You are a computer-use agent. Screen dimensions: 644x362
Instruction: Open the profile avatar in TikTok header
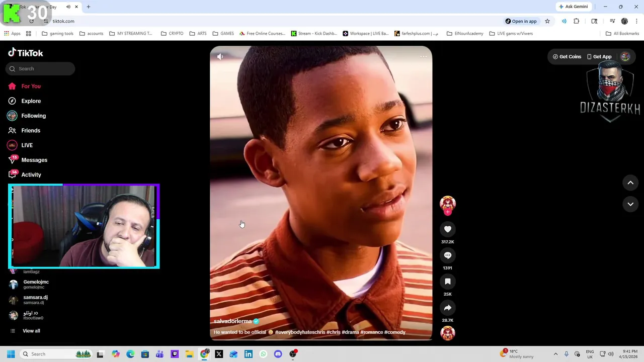point(625,57)
